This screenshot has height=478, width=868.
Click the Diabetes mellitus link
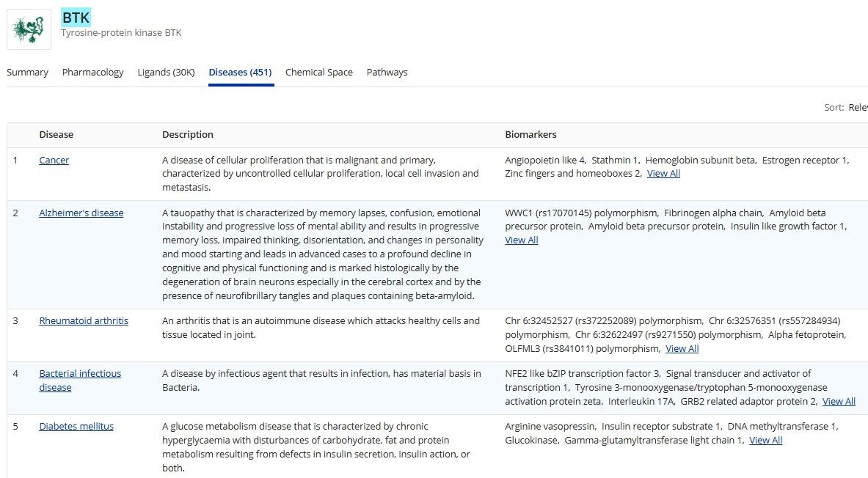point(76,427)
